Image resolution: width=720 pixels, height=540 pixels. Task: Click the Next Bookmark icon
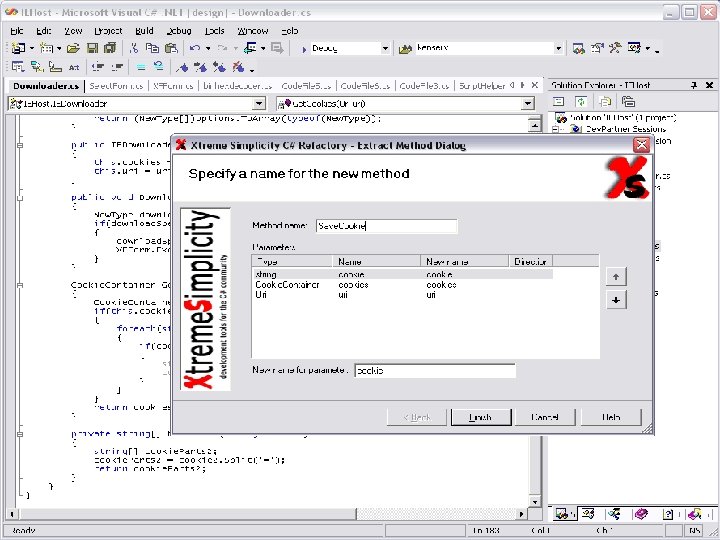200,68
